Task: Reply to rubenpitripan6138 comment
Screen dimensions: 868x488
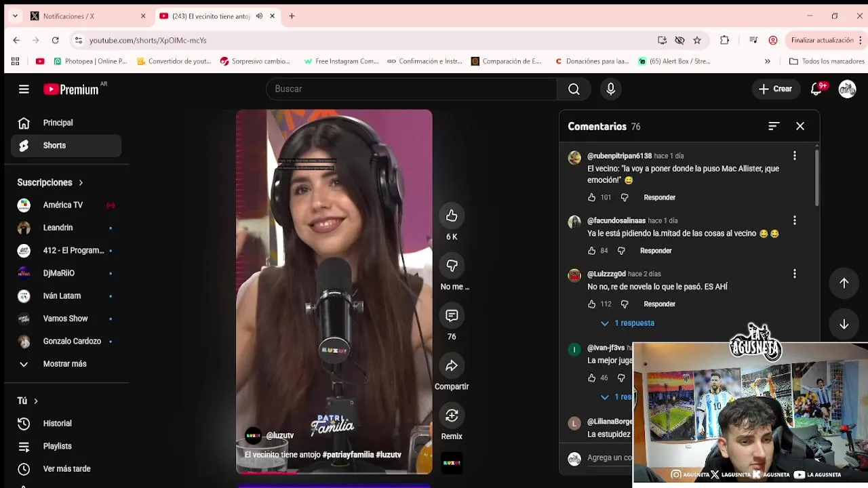Action: 659,197
